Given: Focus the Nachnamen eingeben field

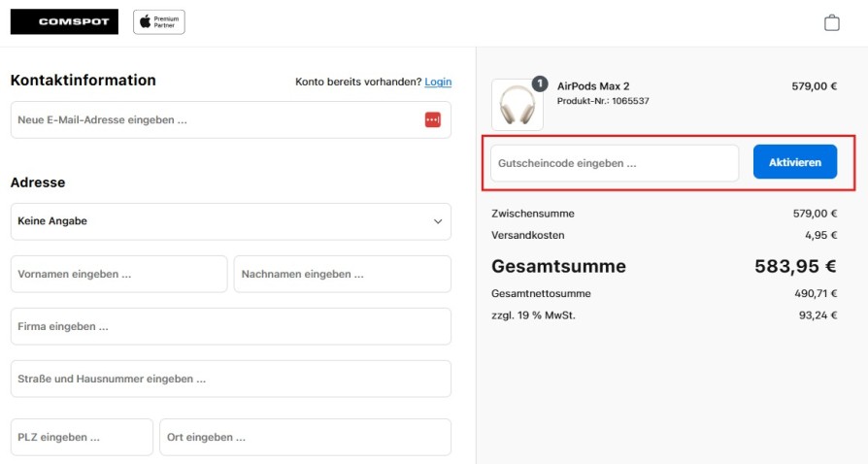Looking at the screenshot, I should pos(343,274).
